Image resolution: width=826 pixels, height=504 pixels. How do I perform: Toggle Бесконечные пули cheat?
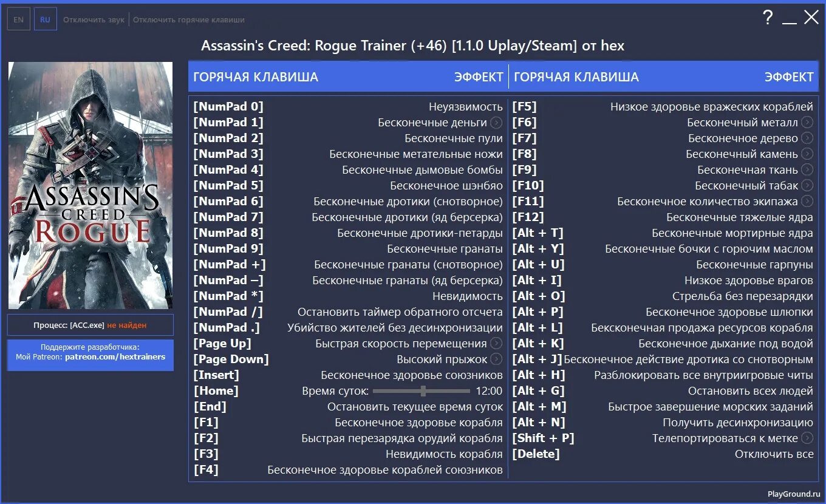tap(454, 138)
